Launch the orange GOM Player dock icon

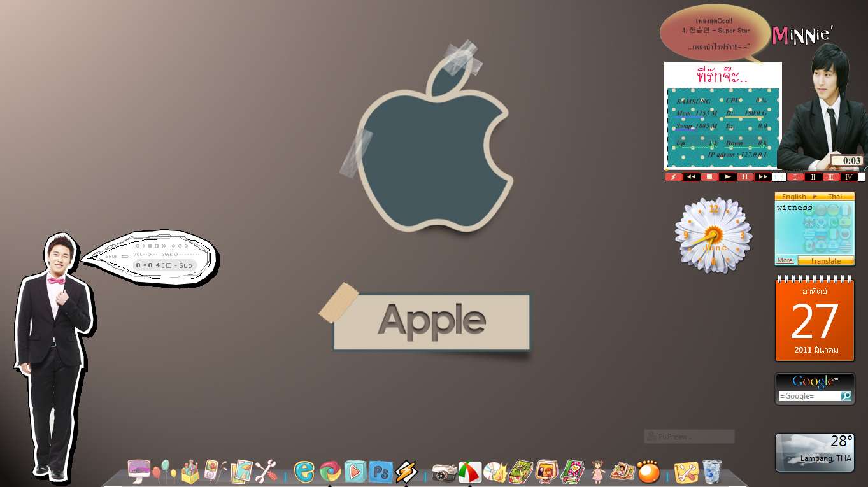[x=648, y=472]
